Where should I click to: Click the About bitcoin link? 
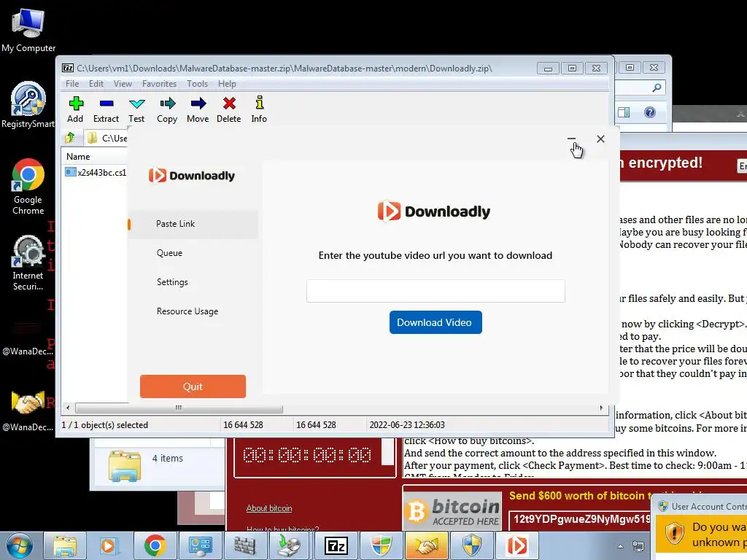point(269,508)
